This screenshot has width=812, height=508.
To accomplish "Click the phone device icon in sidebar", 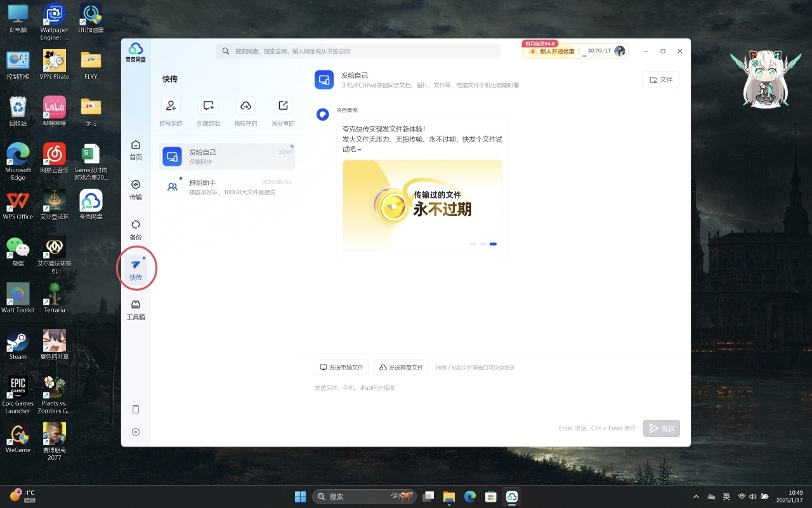I will click(x=136, y=410).
